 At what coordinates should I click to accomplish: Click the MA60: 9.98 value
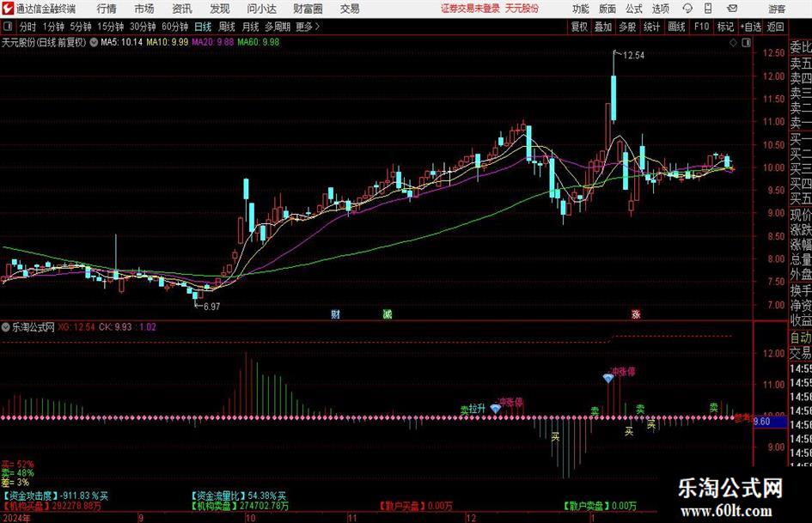coord(258,42)
